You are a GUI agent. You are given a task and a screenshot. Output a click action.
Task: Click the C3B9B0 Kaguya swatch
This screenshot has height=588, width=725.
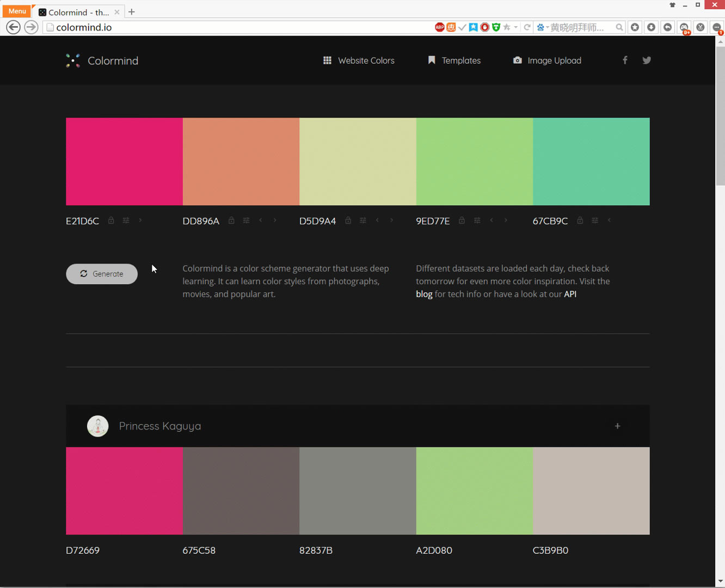[591, 491]
